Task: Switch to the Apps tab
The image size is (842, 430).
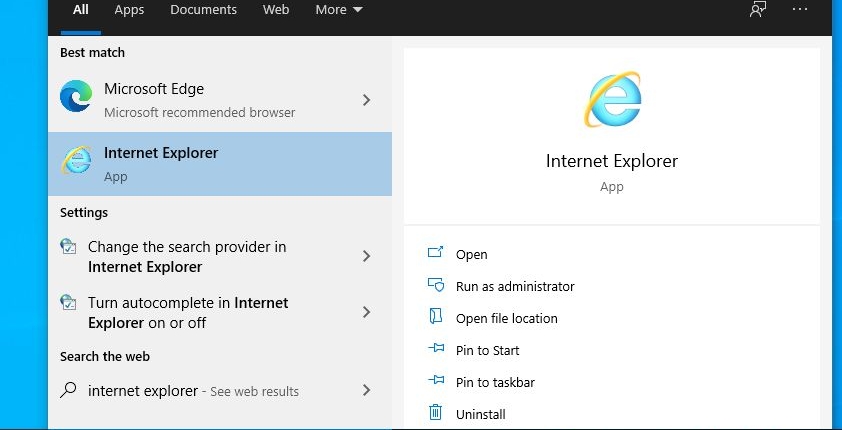Action: [x=129, y=10]
